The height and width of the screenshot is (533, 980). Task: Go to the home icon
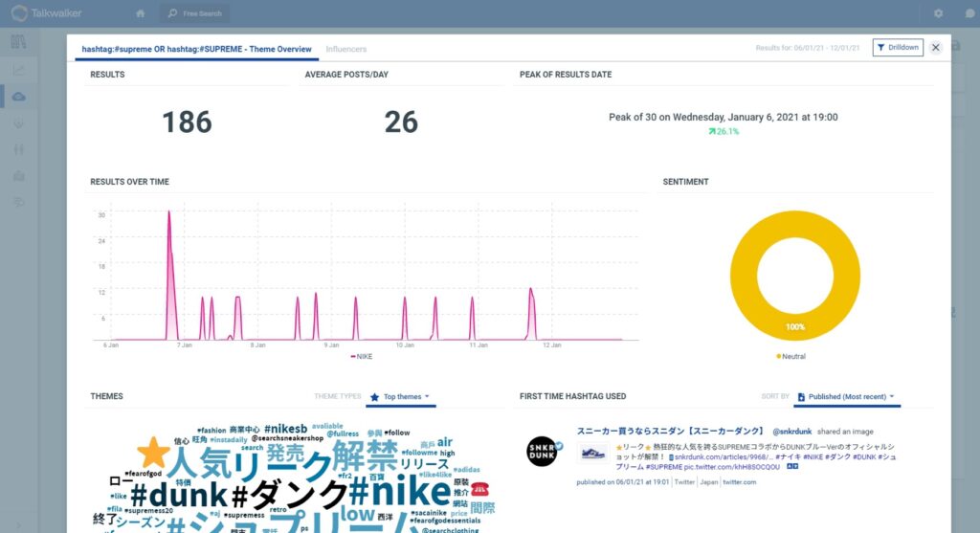141,13
